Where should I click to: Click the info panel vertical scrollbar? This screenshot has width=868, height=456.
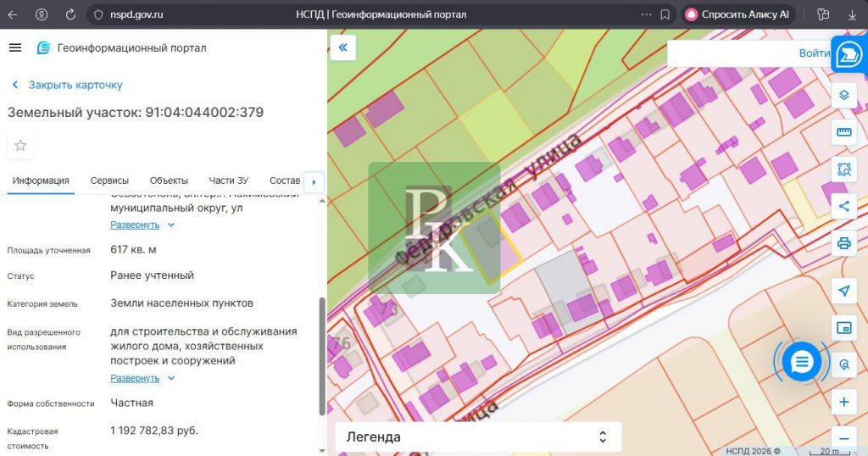point(321,356)
